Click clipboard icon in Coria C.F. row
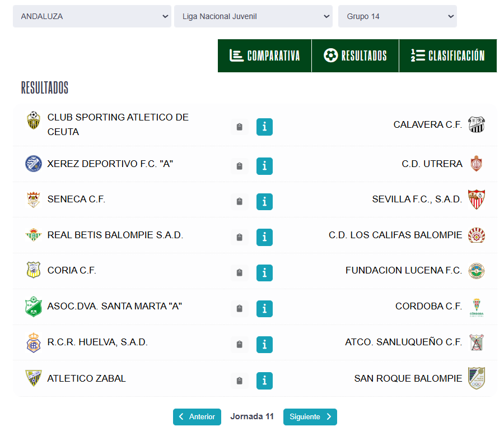The height and width of the screenshot is (431, 504). point(240,273)
